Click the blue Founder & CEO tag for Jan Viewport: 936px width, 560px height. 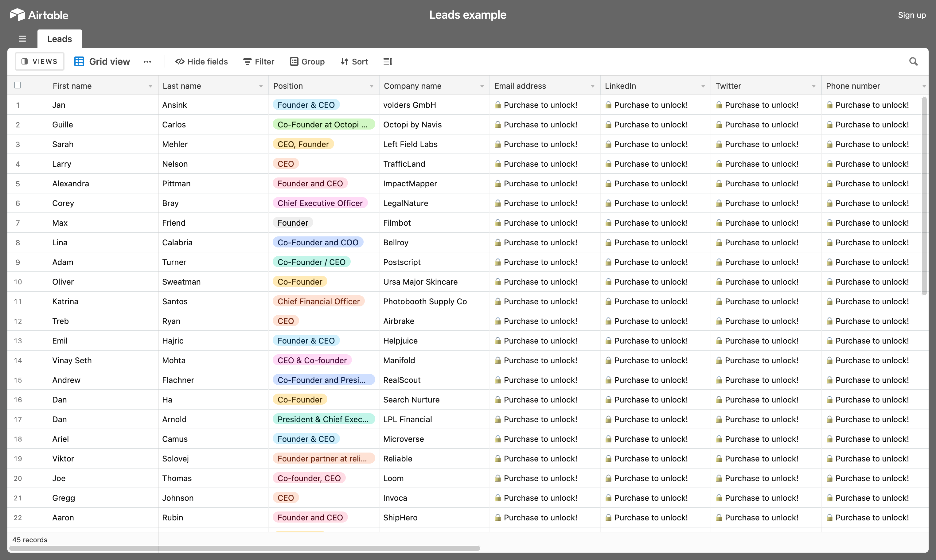(306, 105)
